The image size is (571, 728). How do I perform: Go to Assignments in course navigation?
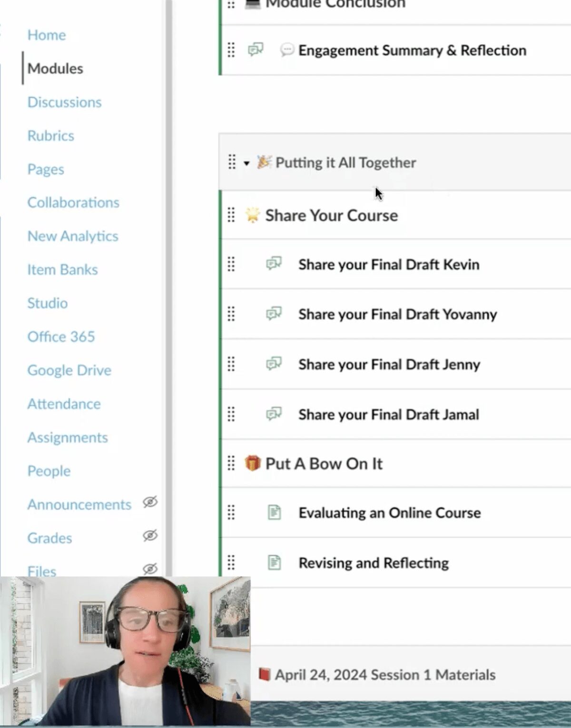click(68, 437)
